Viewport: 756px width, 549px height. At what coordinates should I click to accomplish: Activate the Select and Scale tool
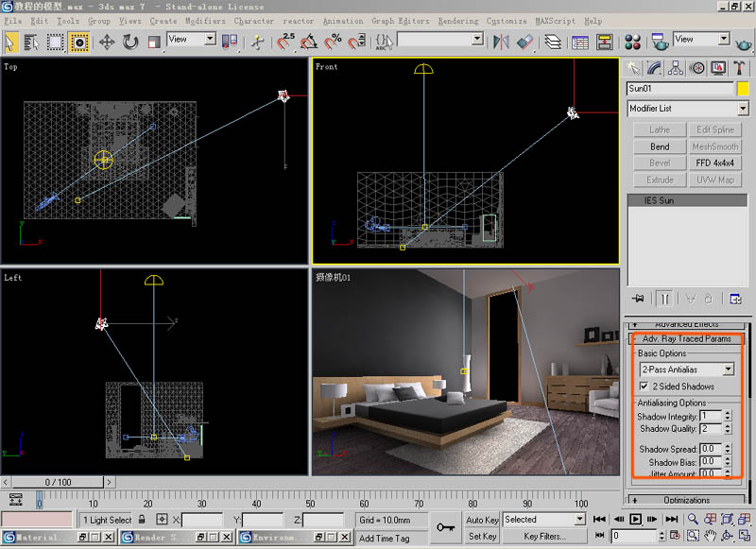click(154, 43)
